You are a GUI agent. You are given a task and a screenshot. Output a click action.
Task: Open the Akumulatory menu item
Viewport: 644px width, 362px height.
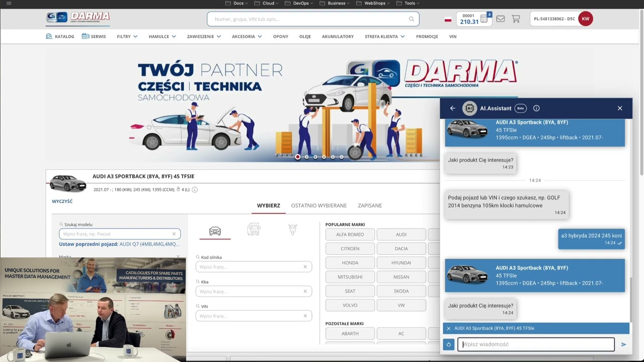pos(338,37)
